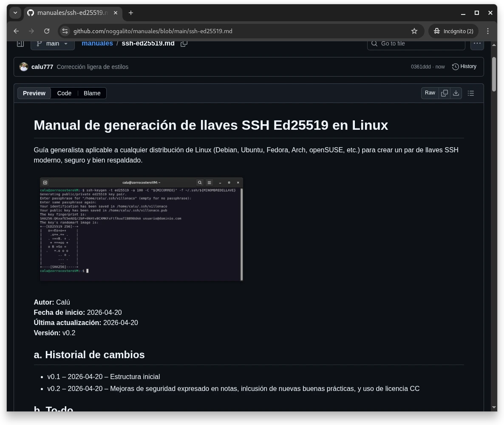Switch to Blame view
Image resolution: width=504 pixels, height=425 pixels.
92,93
